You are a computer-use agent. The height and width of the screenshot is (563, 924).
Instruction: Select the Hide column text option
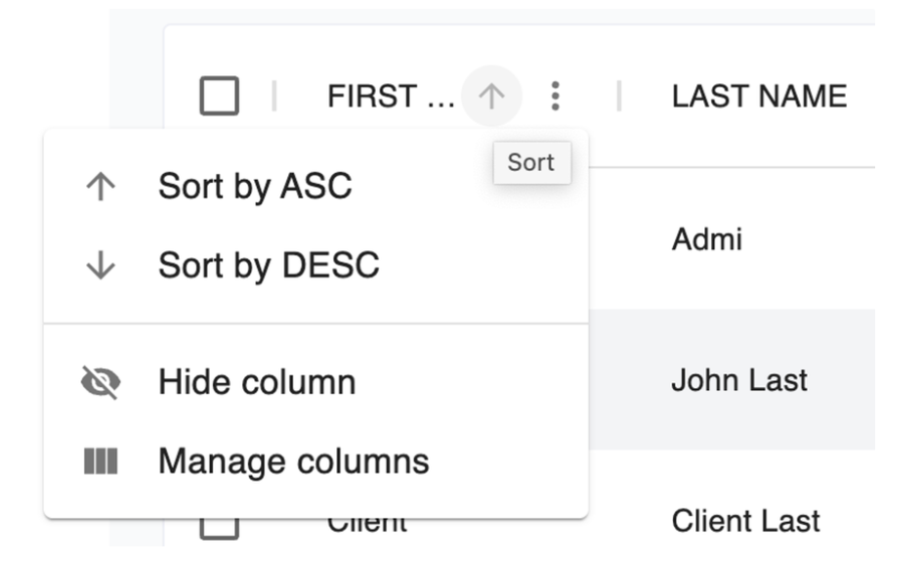258,382
